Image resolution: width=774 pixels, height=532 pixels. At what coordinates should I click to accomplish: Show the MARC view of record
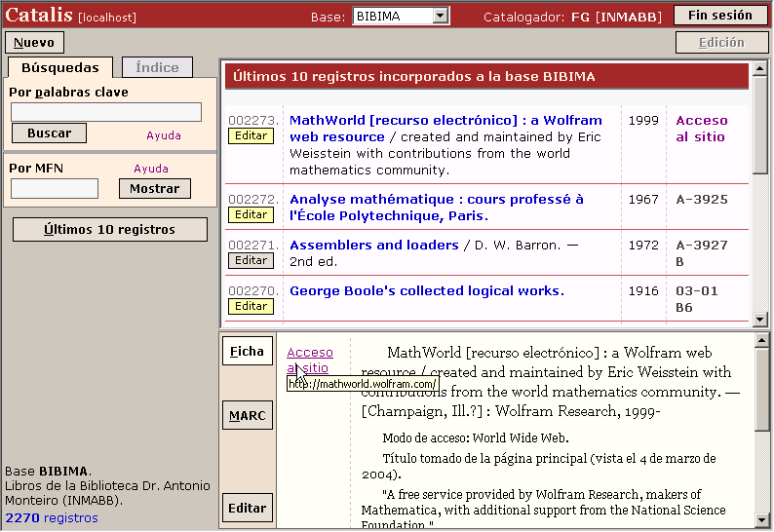tap(247, 416)
